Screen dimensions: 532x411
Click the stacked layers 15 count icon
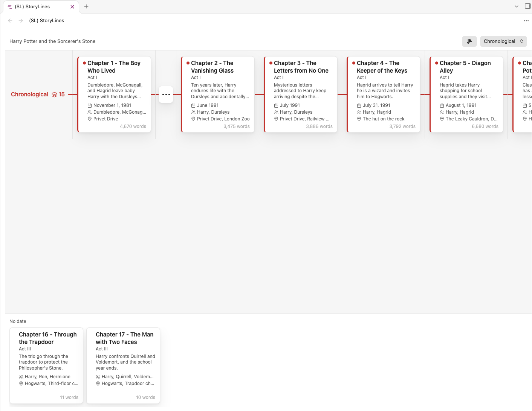coord(58,94)
